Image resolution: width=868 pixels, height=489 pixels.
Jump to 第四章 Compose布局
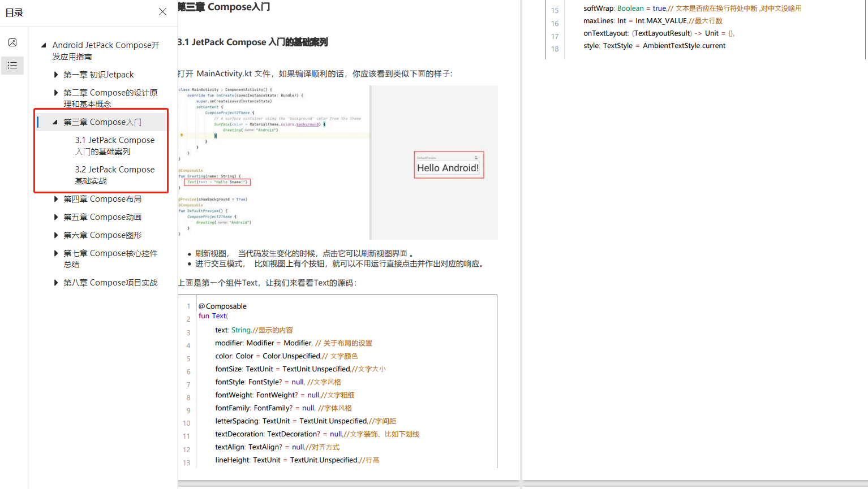(102, 199)
